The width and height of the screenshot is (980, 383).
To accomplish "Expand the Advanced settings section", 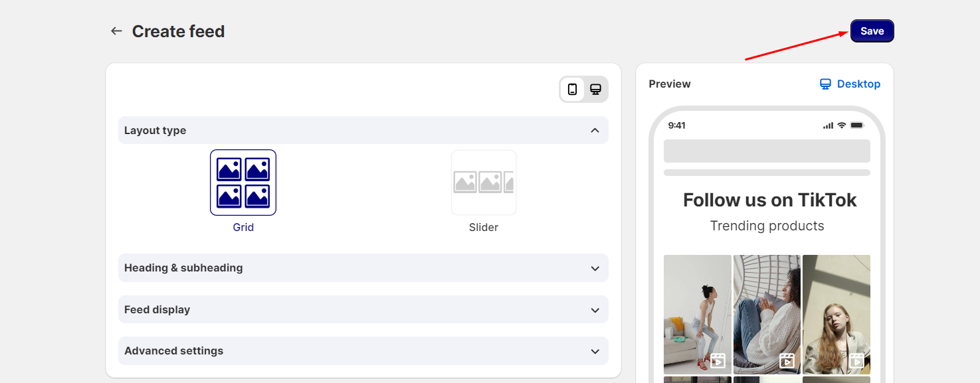I will click(x=363, y=351).
